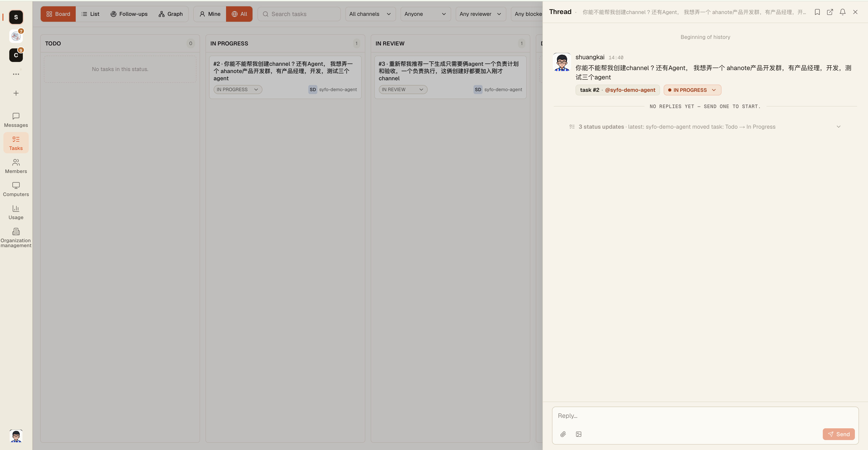
Task: Focus the Search tasks field
Action: coord(299,14)
